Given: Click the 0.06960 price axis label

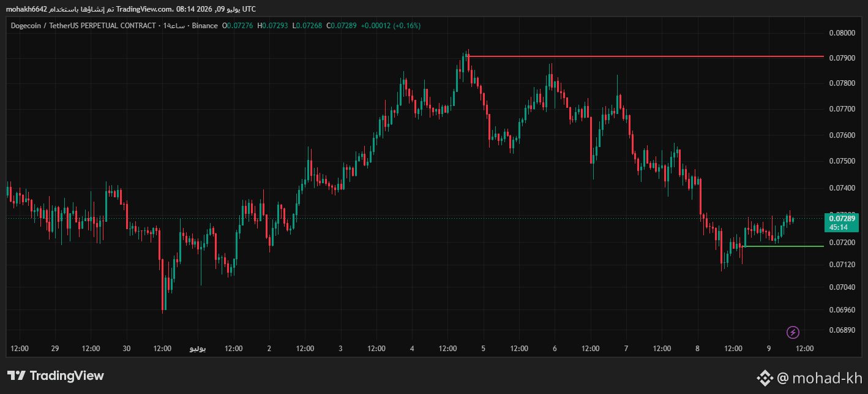Looking at the screenshot, I should click(841, 309).
